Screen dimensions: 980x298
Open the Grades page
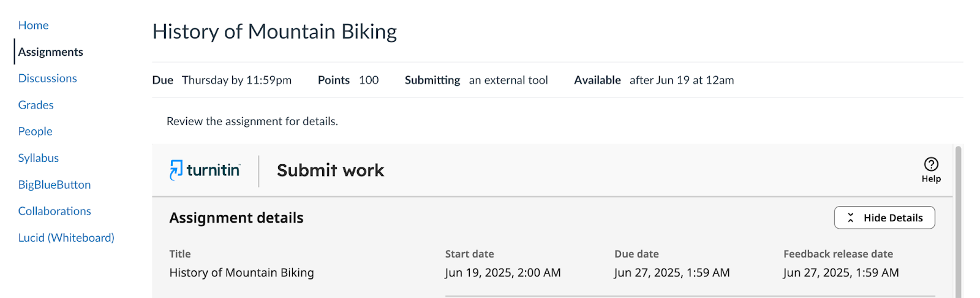coord(36,105)
